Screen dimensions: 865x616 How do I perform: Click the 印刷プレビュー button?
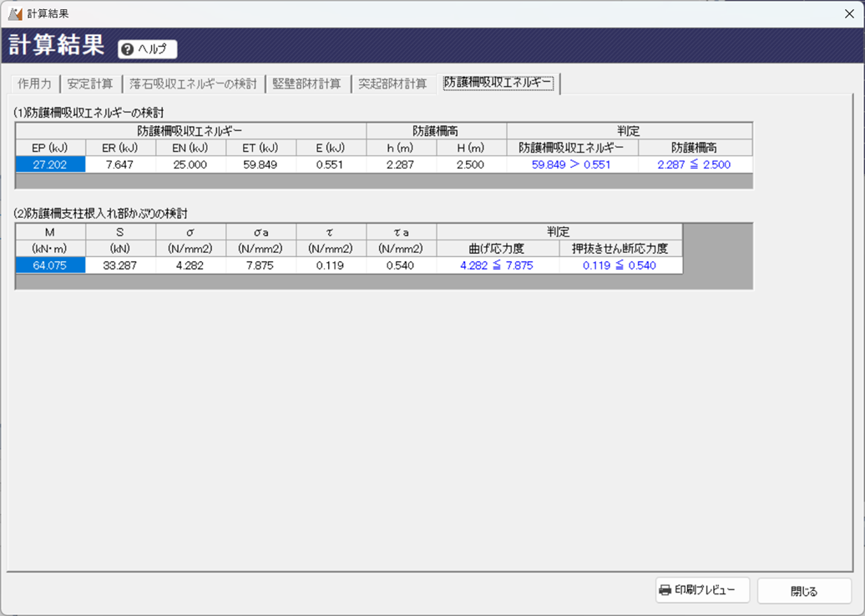pyautogui.click(x=703, y=590)
